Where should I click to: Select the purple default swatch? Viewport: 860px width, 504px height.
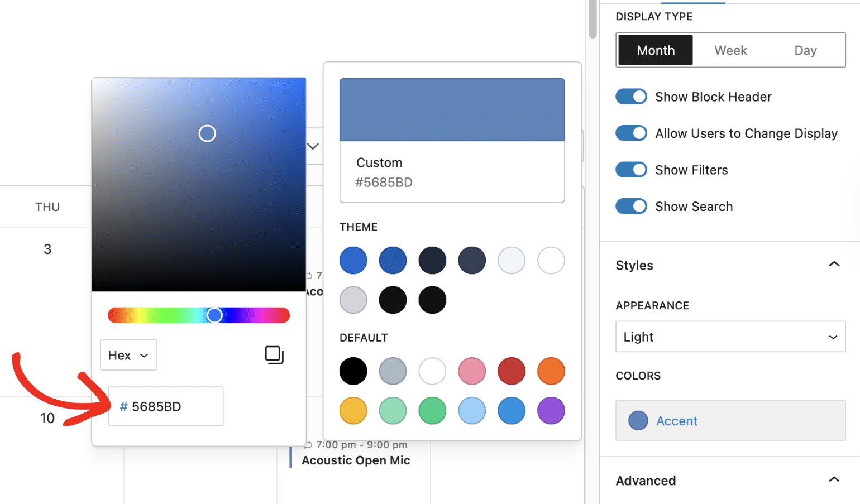click(x=551, y=411)
